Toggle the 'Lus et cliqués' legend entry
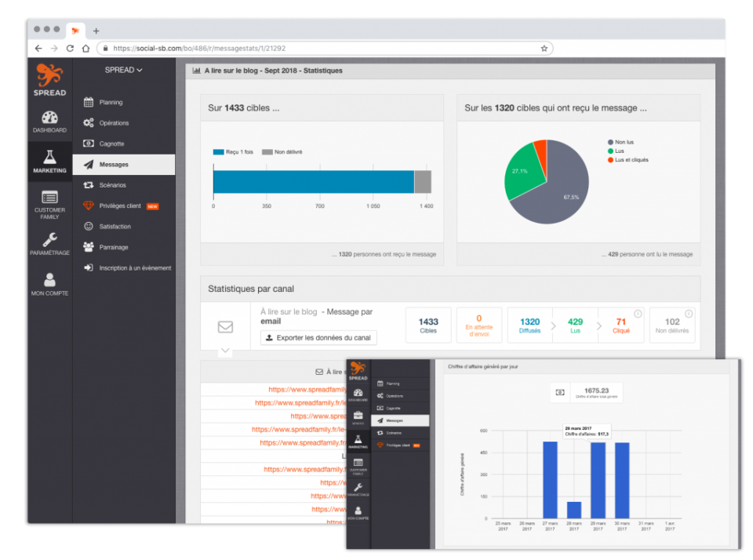 coord(627,160)
